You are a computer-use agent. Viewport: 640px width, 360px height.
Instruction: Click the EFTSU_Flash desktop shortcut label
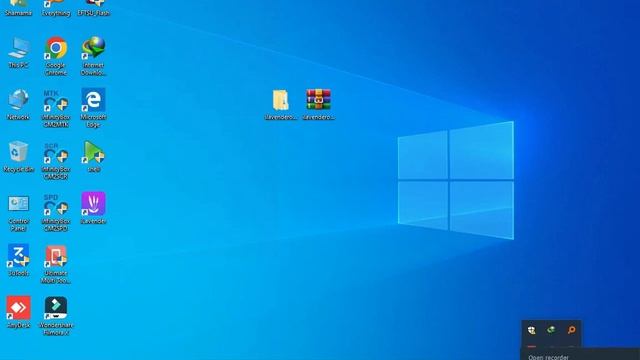[x=93, y=13]
